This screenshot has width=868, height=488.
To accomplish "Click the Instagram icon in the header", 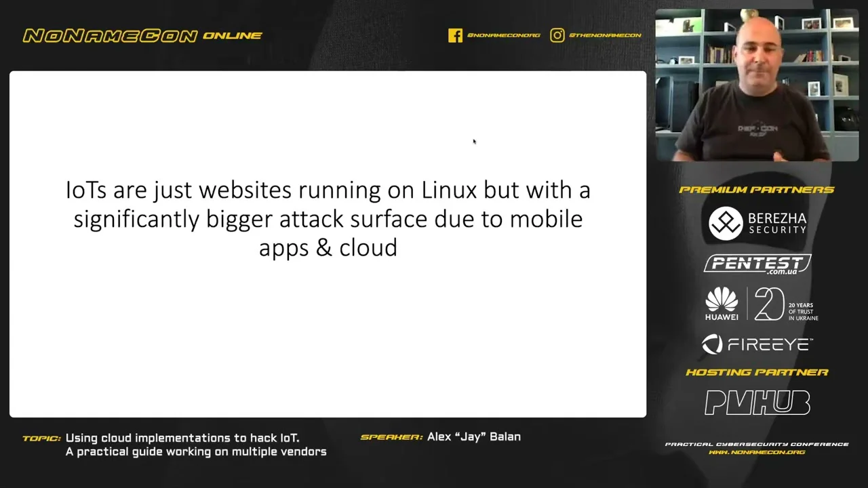I will click(557, 35).
